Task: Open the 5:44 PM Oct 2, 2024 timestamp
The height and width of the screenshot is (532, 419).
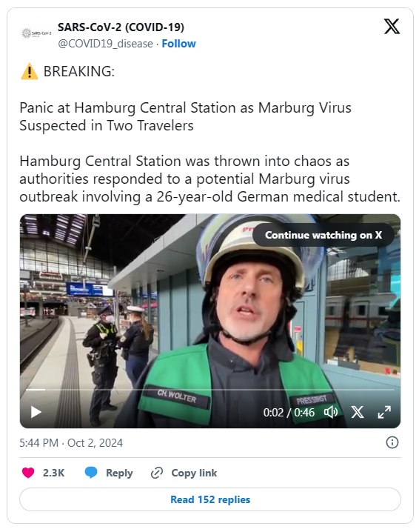Action: [x=71, y=443]
